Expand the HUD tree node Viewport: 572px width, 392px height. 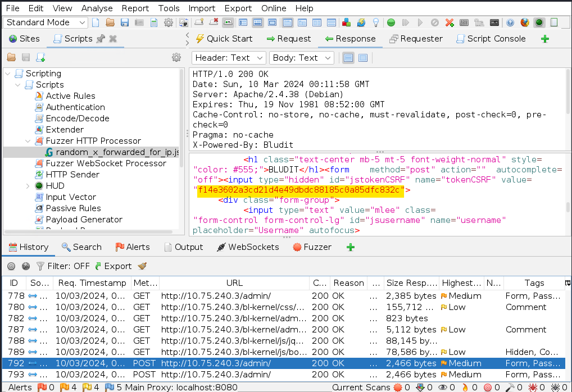[x=28, y=186]
